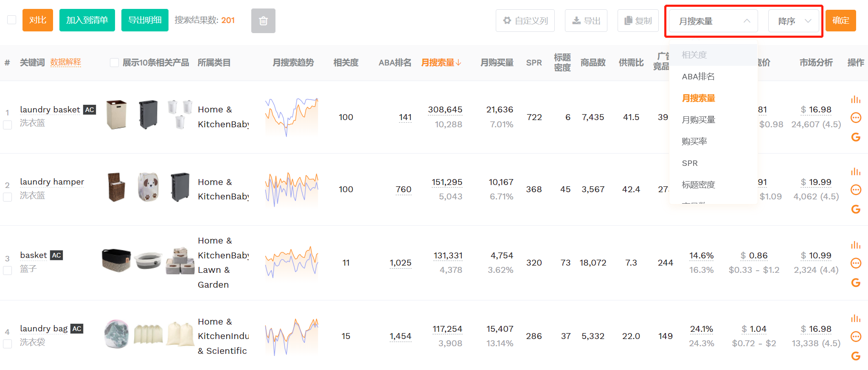This screenshot has height=370, width=868.
Task: Click the 自定义列 button
Action: (525, 21)
